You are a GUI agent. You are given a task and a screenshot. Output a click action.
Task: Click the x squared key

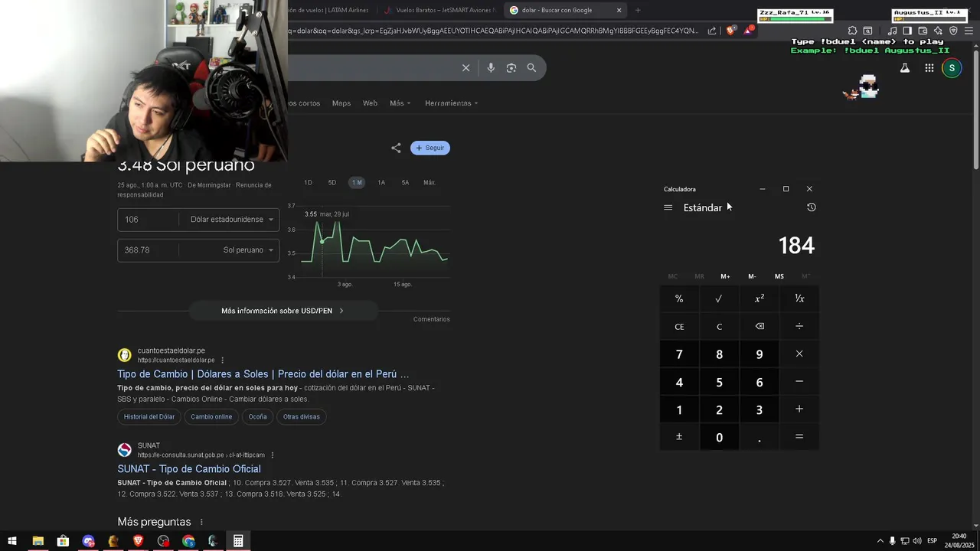pos(759,298)
